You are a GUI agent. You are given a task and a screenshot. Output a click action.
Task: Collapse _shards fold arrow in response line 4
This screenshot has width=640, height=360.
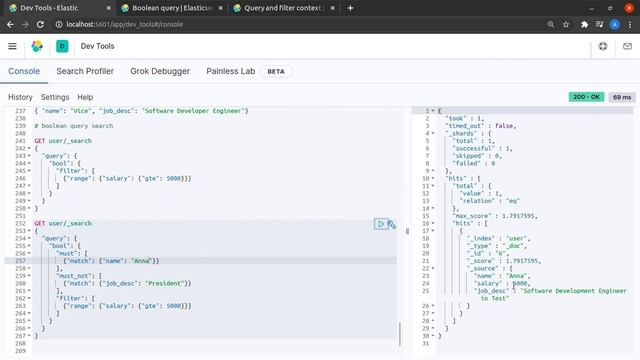433,133
